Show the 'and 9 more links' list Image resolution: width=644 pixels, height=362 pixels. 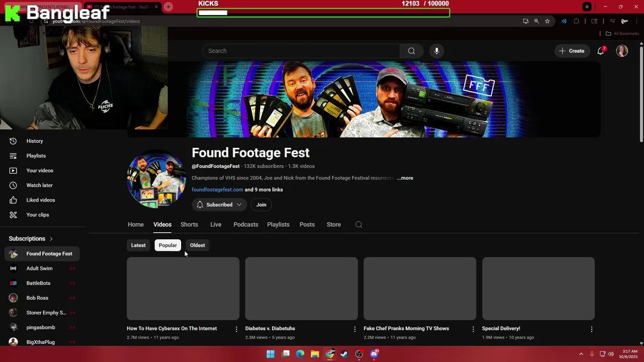click(264, 190)
